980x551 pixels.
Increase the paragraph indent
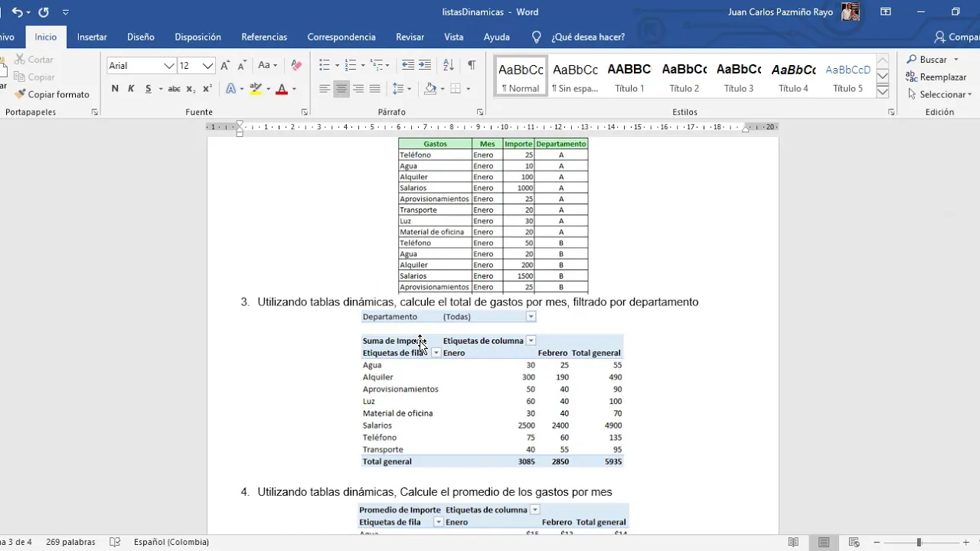(x=425, y=66)
